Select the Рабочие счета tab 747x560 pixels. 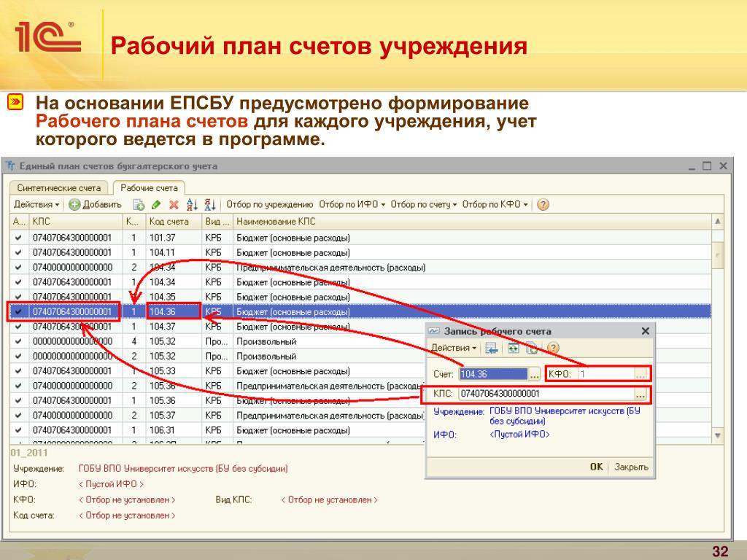tap(149, 188)
